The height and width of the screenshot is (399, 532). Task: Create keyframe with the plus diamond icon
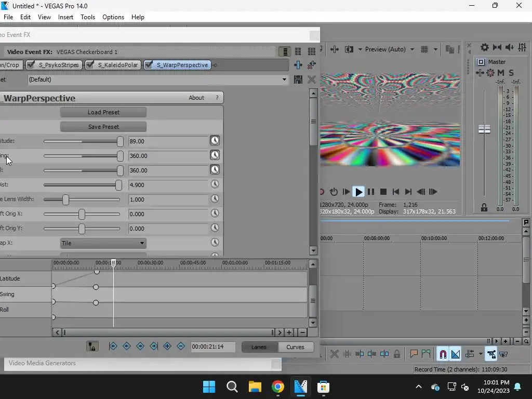pyautogui.click(x=167, y=346)
